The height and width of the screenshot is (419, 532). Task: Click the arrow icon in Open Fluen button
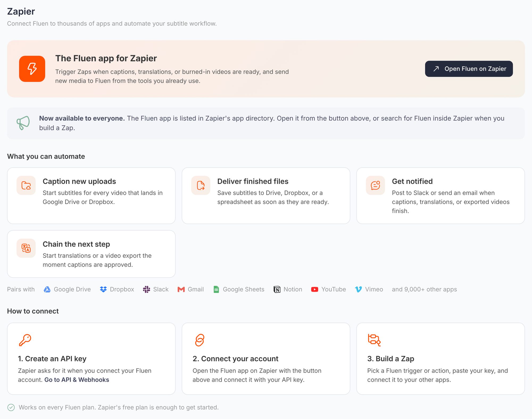(x=436, y=69)
